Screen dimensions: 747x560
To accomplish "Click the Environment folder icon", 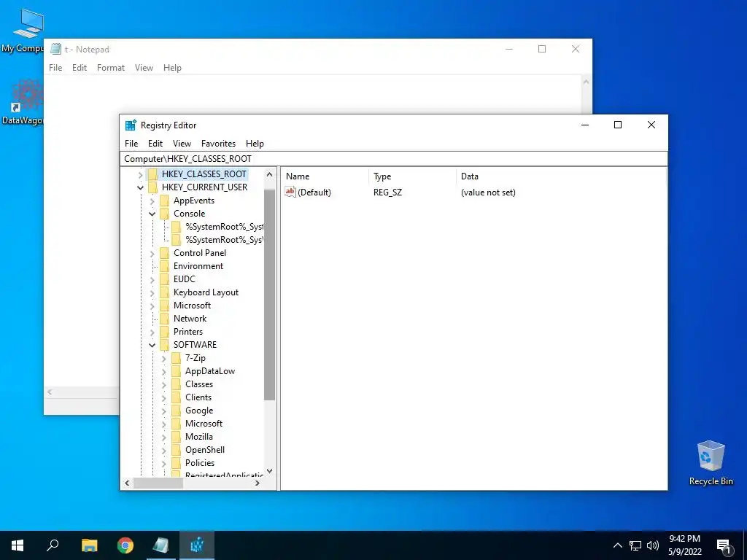I will (x=164, y=266).
